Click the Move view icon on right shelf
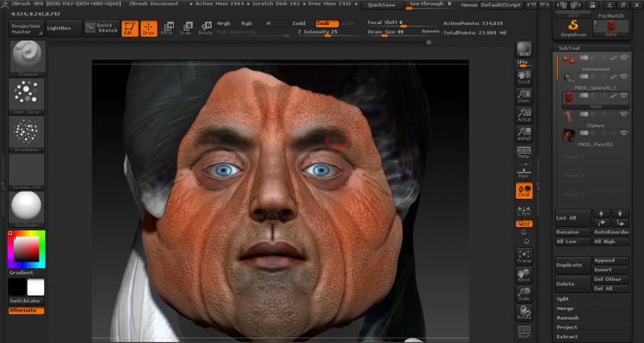Image resolution: width=644 pixels, height=343 pixels. click(x=524, y=275)
